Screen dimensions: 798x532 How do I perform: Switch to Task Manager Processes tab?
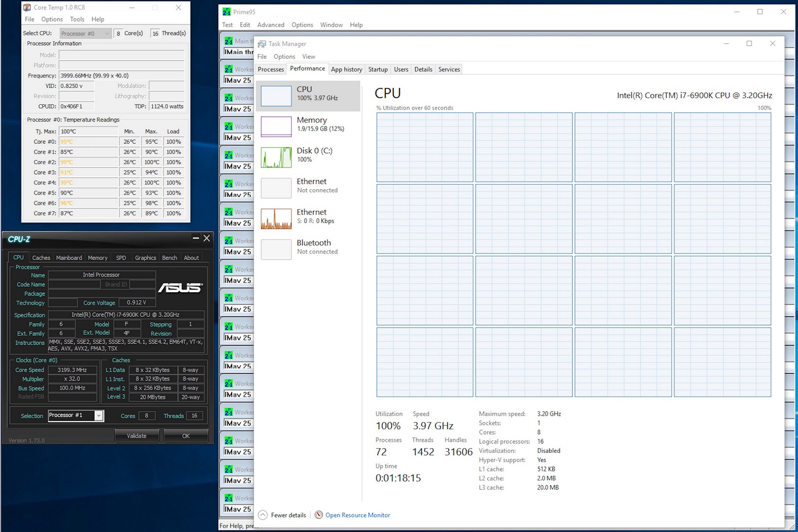(271, 69)
